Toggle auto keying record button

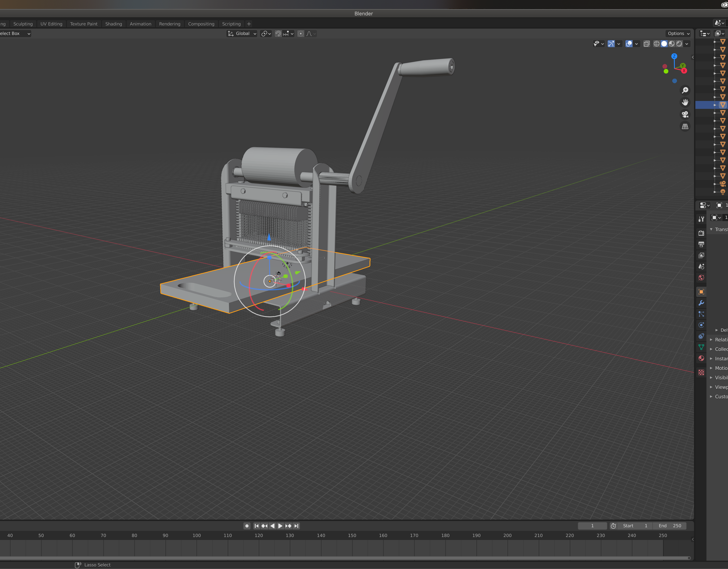[247, 526]
